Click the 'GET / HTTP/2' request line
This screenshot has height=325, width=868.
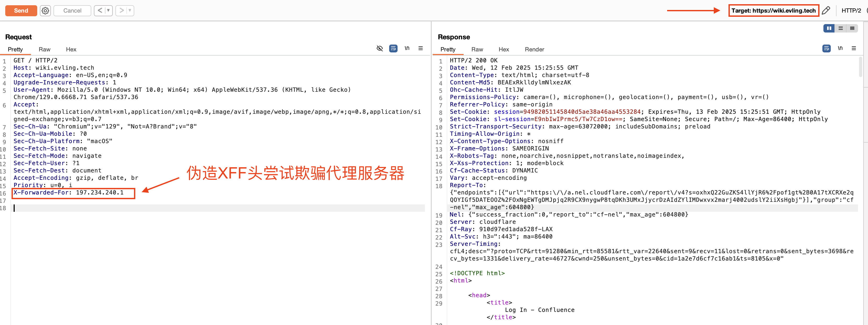(35, 60)
